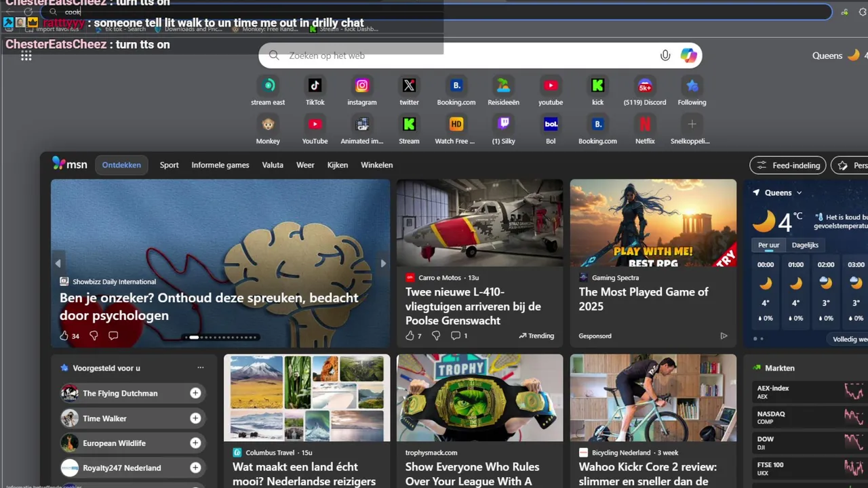Switch weather to Dagelijks view

point(805,245)
